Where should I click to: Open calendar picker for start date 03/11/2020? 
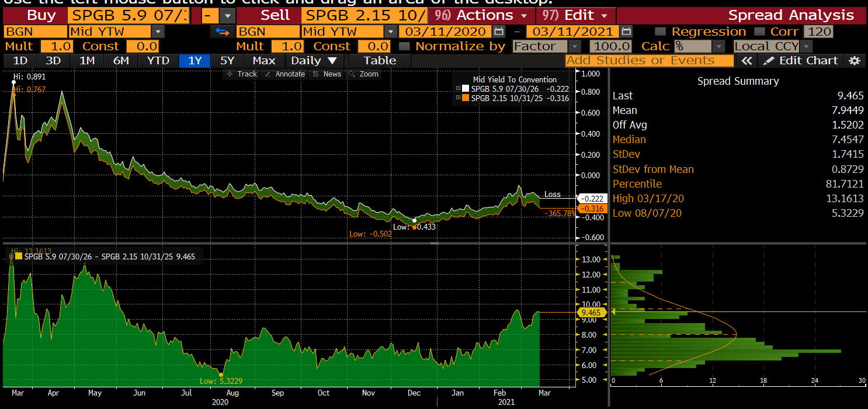[x=499, y=32]
